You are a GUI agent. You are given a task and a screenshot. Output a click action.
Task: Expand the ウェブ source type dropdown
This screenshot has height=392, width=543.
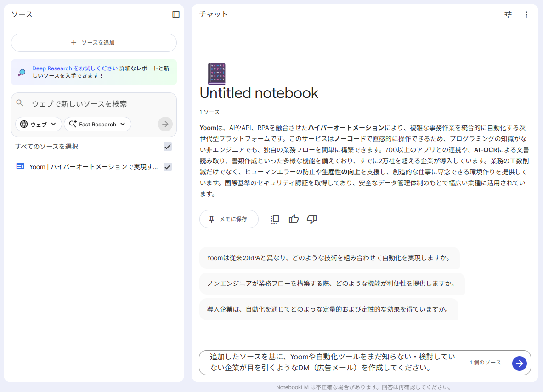pyautogui.click(x=39, y=124)
